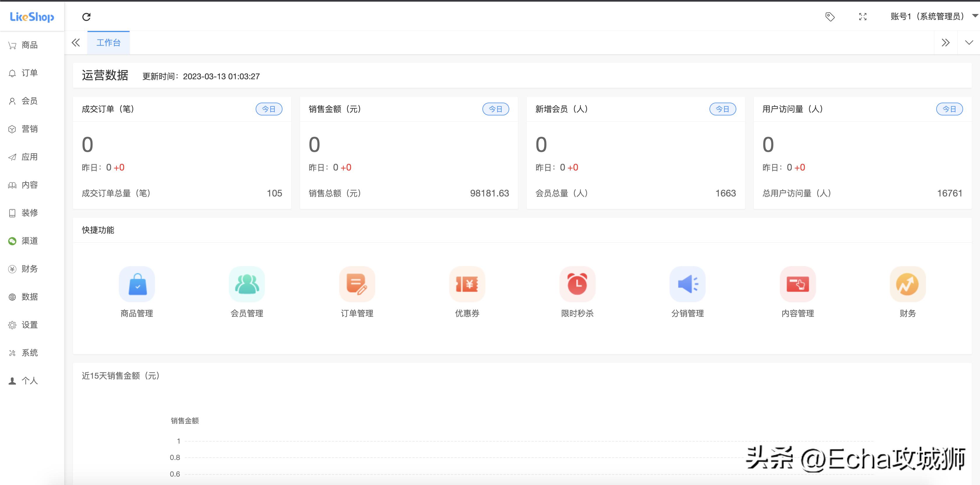Open 分销管理 distribution icon

tap(687, 284)
